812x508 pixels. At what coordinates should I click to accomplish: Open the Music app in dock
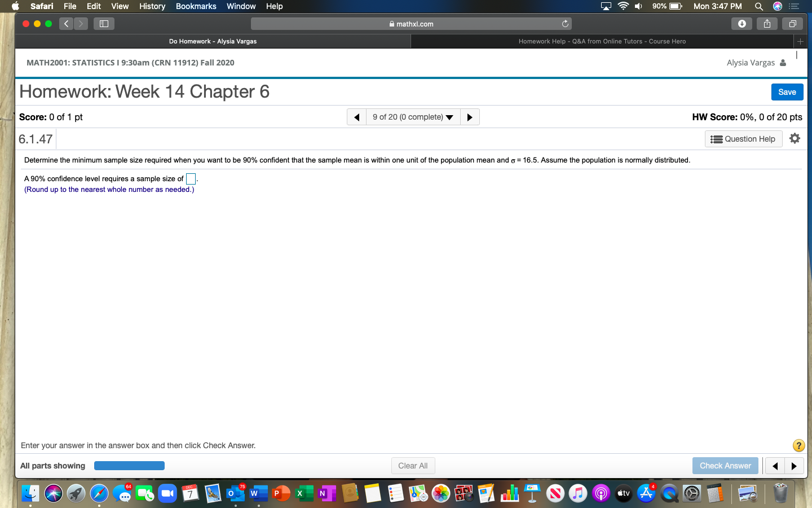point(578,493)
